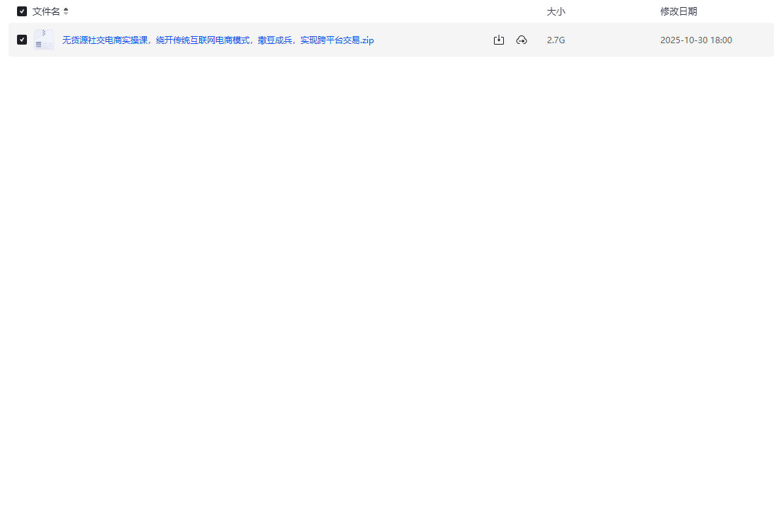
Task: Click the .zip extension at end of filename
Action: pos(366,40)
